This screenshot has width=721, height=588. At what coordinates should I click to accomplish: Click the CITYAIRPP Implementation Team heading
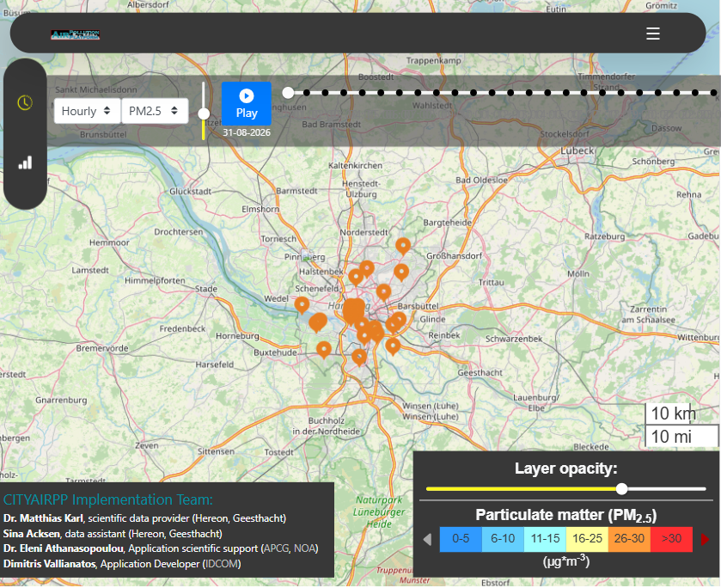(x=108, y=499)
